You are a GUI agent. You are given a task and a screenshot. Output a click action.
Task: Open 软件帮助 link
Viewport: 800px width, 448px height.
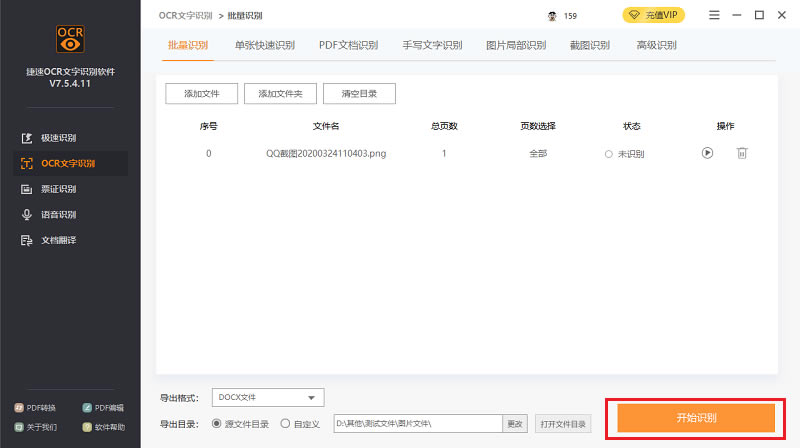coord(104,427)
